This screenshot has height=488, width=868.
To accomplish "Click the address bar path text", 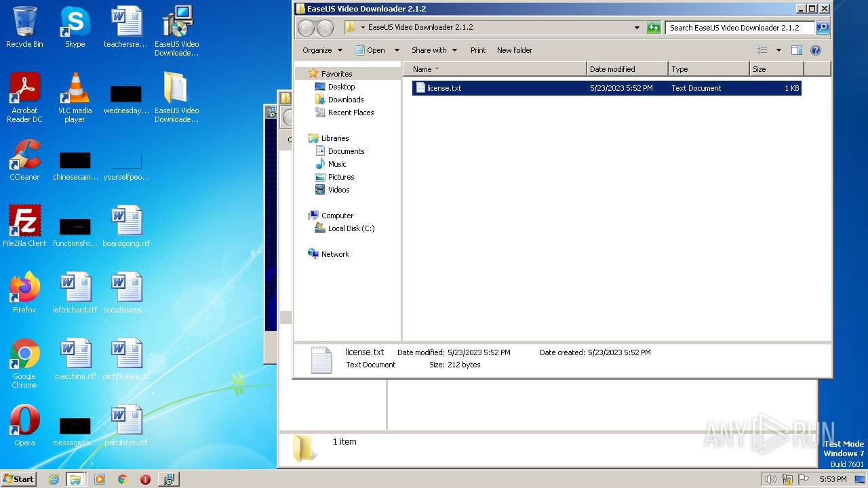I will pos(420,28).
